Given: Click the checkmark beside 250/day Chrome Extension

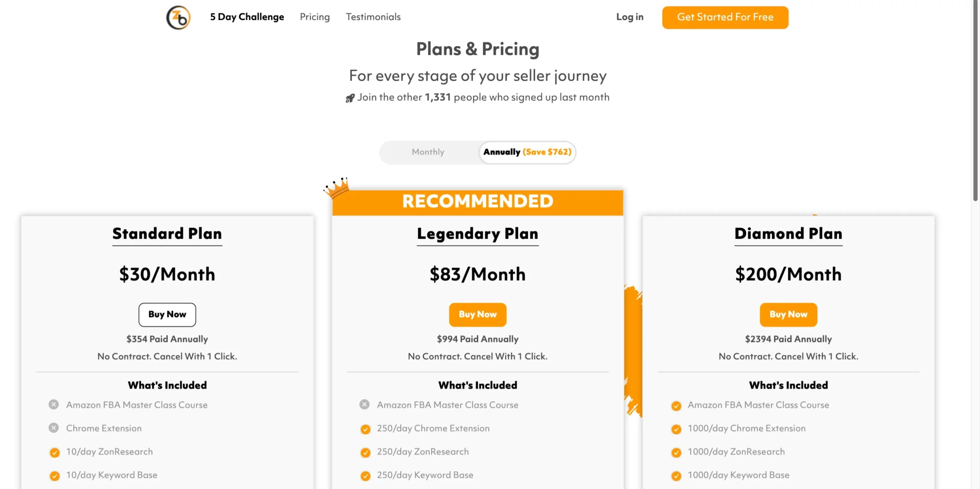Looking at the screenshot, I should (x=365, y=429).
